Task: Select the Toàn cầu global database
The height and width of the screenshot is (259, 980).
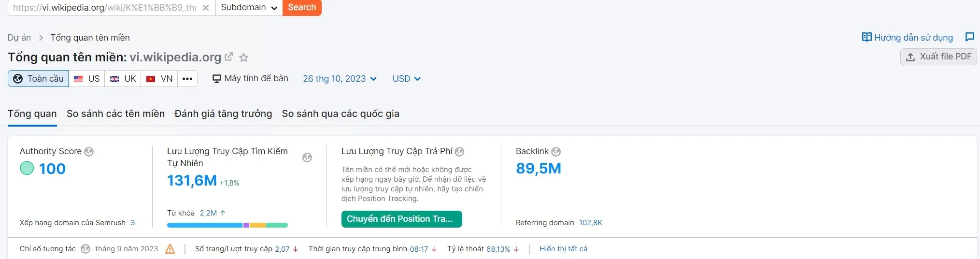Action: (x=38, y=79)
